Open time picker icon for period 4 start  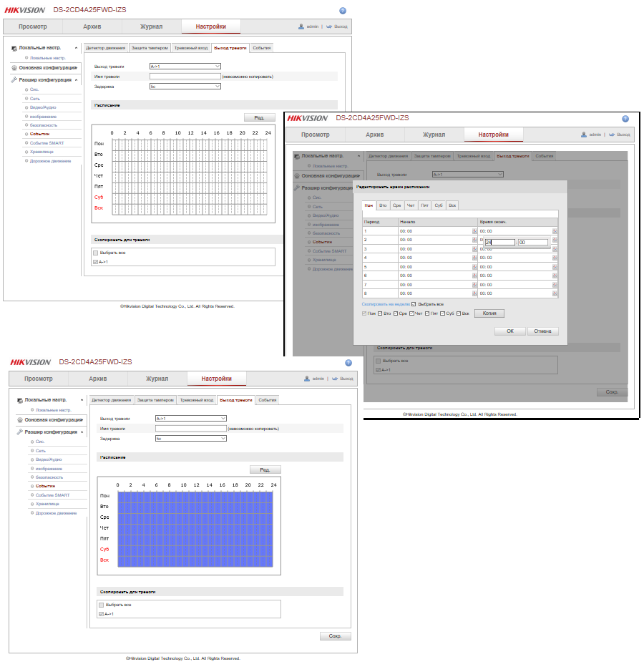pyautogui.click(x=474, y=258)
